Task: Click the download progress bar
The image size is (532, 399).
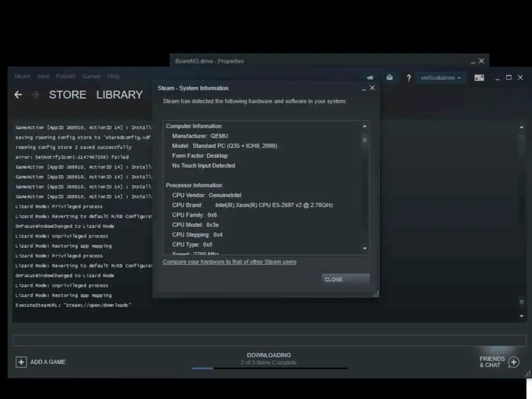Action: (270, 368)
